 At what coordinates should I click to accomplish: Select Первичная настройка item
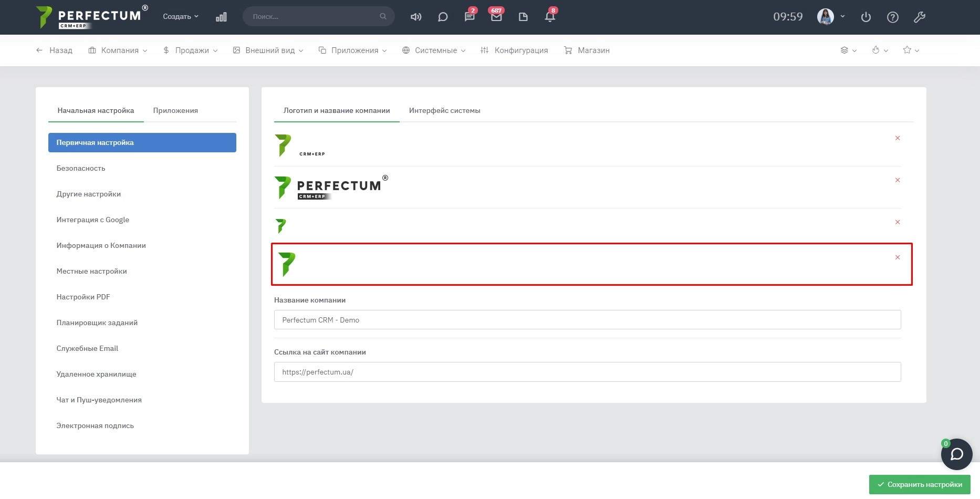(142, 142)
